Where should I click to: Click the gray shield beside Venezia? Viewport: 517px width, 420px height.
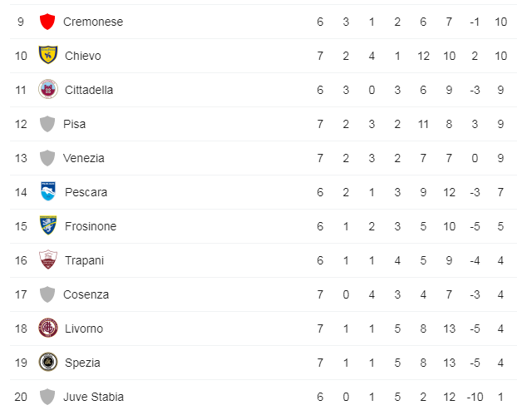[47, 158]
